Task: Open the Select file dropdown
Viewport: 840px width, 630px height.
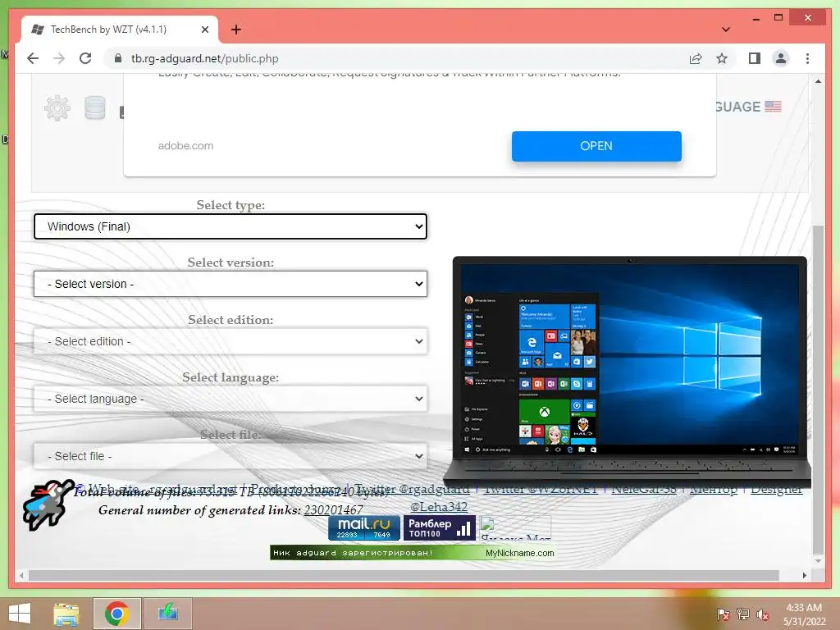Action: [231, 456]
